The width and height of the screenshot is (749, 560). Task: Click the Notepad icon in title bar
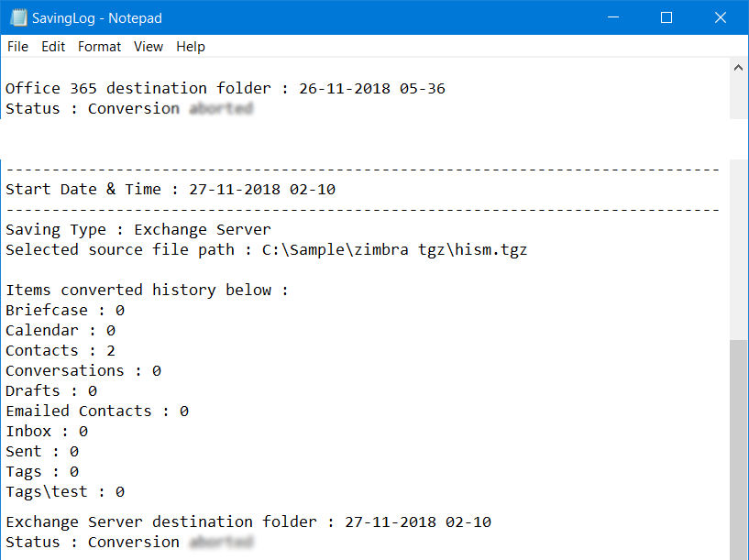click(18, 17)
